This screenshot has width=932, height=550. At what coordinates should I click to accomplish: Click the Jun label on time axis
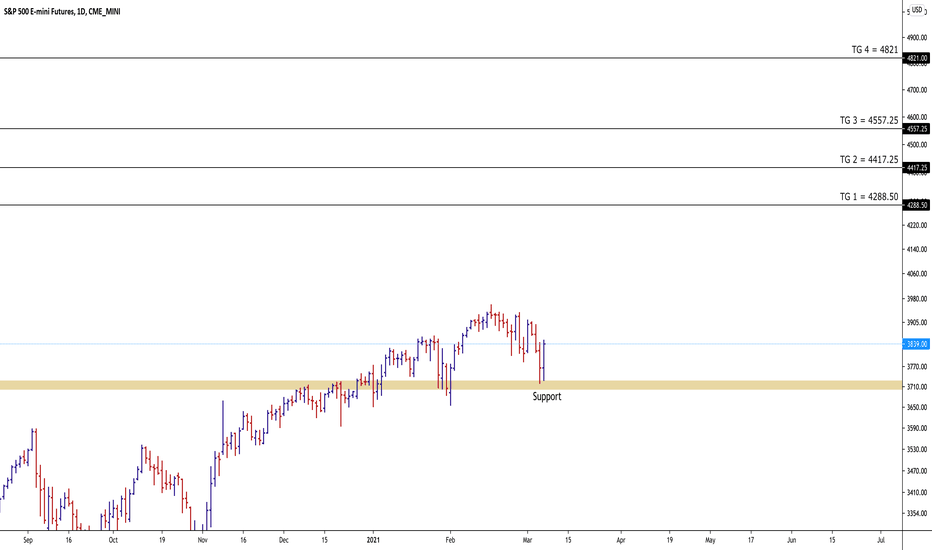click(x=792, y=540)
